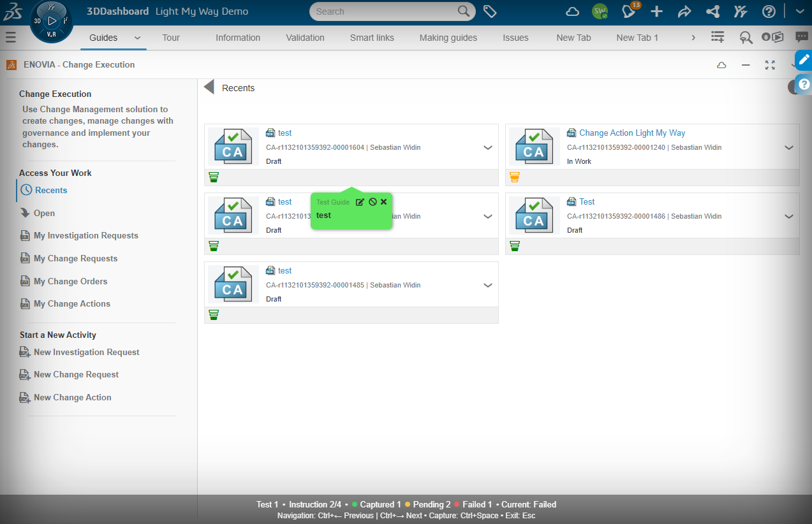The image size is (812, 524).
Task: Click green maturity icon under CA-00001604 card
Action: (214, 177)
